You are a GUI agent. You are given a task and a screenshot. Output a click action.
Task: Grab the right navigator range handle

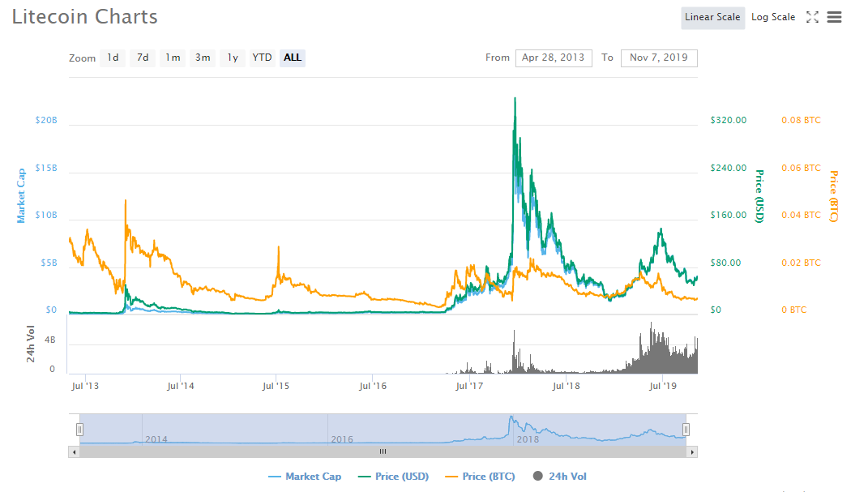click(x=686, y=430)
